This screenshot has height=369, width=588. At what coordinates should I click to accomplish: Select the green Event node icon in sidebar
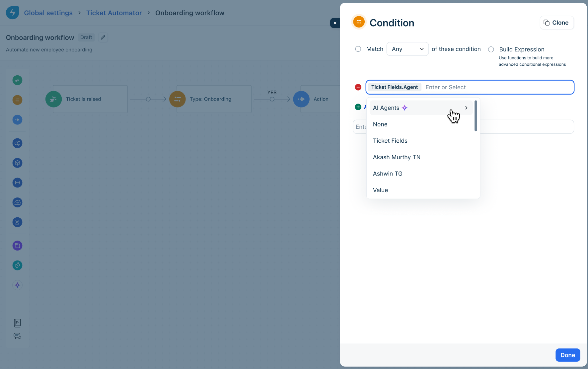click(x=17, y=80)
